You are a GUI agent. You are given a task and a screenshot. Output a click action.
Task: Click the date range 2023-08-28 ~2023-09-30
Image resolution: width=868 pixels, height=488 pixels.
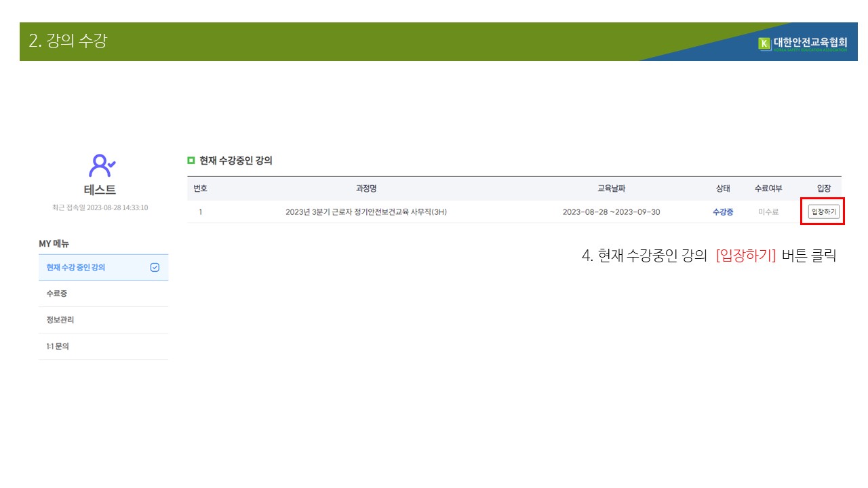(611, 212)
